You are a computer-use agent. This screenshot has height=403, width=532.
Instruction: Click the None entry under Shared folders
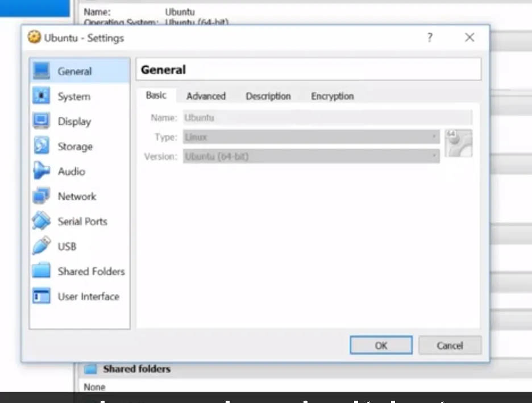pos(94,387)
